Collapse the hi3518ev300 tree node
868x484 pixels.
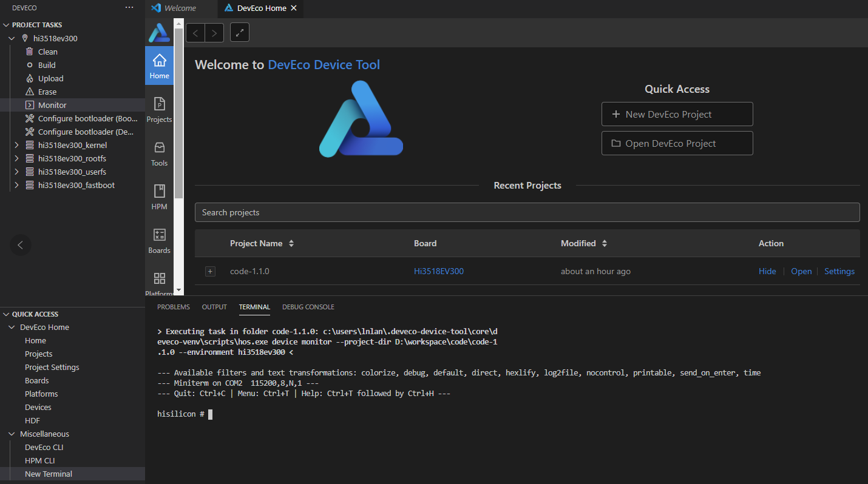click(x=12, y=38)
